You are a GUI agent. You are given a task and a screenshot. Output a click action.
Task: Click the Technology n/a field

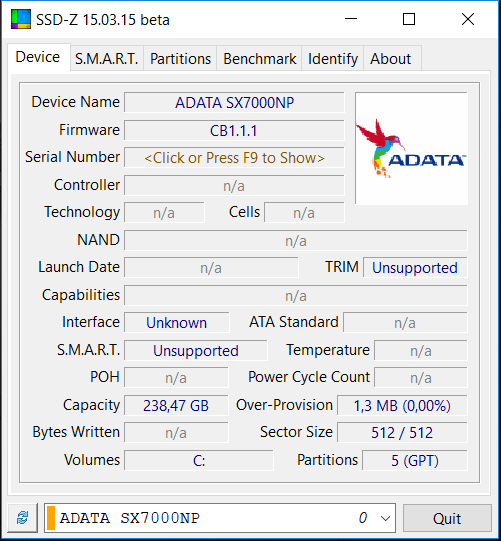(x=164, y=213)
